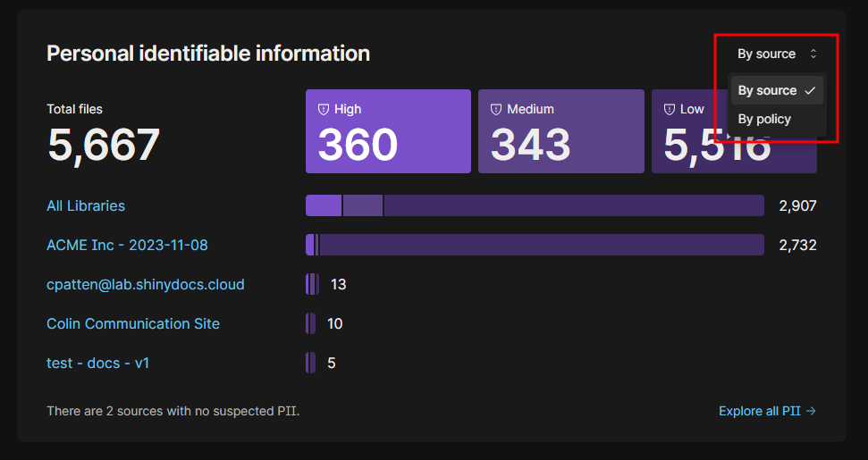The image size is (868, 460).
Task: Click Explore all PII link
Action: [x=759, y=411]
